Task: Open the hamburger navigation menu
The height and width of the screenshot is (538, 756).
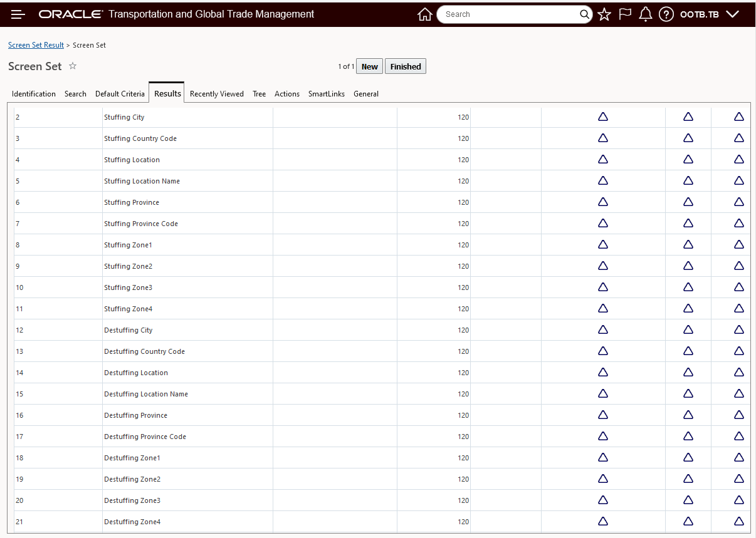Action: pos(18,14)
